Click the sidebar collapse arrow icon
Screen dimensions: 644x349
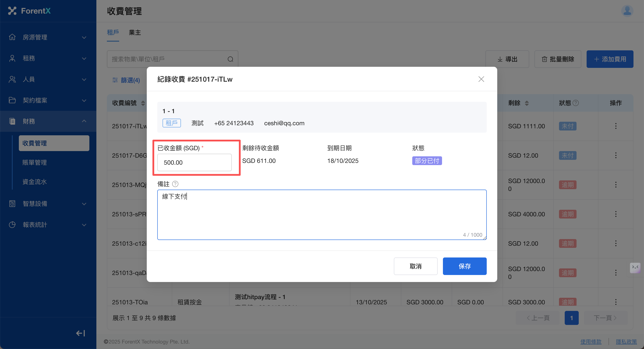tap(81, 333)
